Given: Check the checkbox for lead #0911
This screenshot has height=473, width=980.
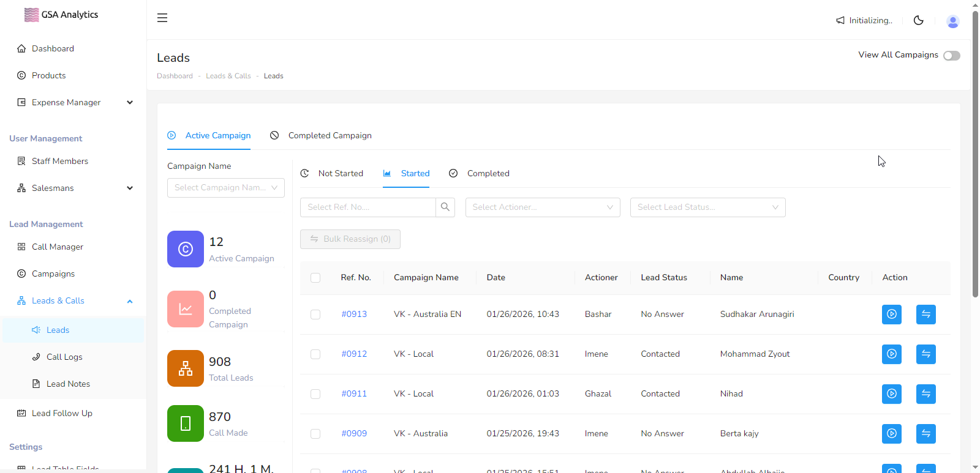Looking at the screenshot, I should coord(315,394).
